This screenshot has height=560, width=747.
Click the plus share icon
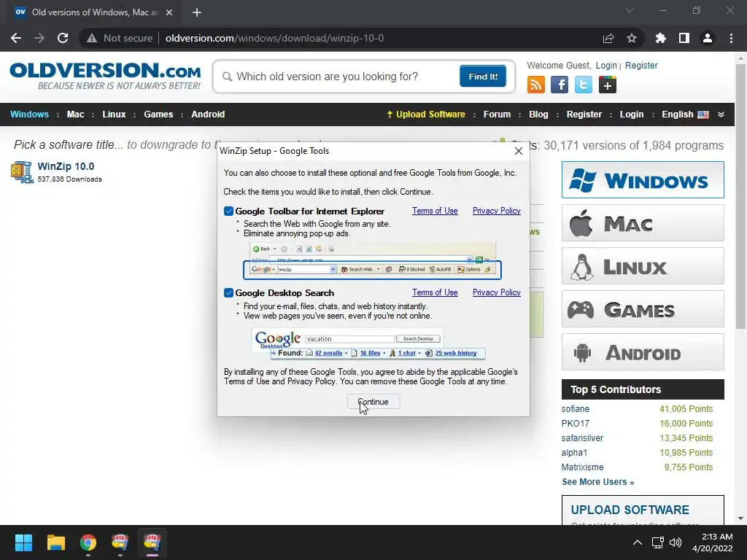[x=608, y=85]
